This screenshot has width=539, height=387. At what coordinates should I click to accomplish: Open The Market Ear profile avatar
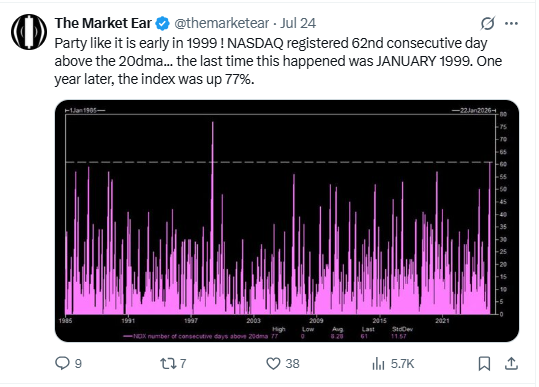coord(29,32)
